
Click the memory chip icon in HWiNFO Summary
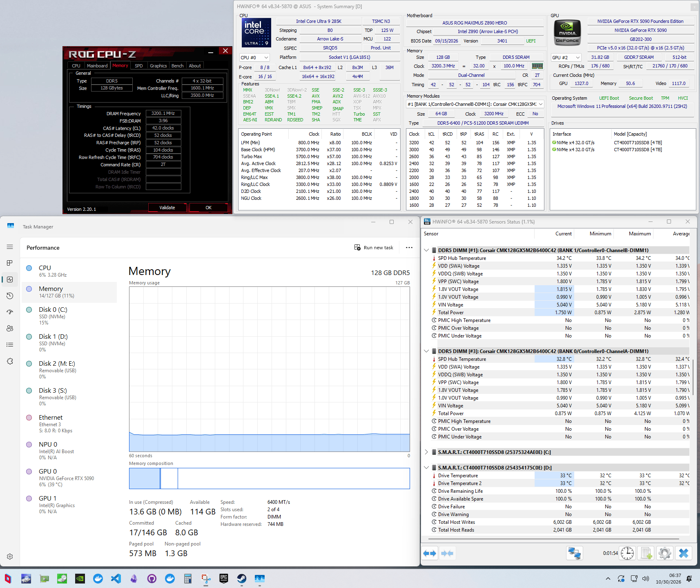point(537,66)
